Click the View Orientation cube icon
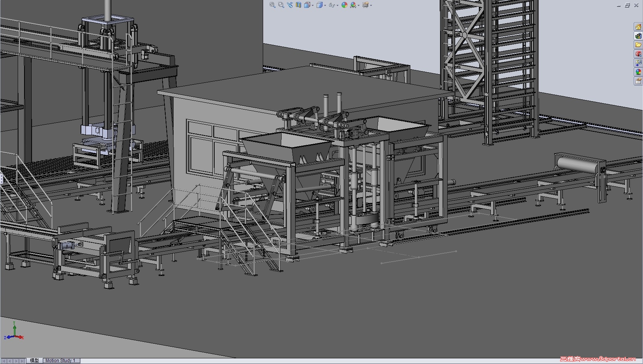Screen dimensions: 643x364 click(307, 5)
